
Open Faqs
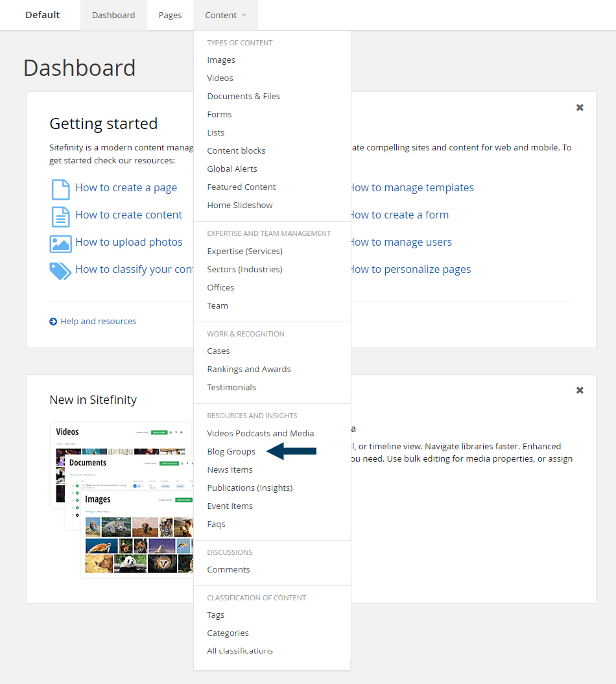click(x=216, y=525)
